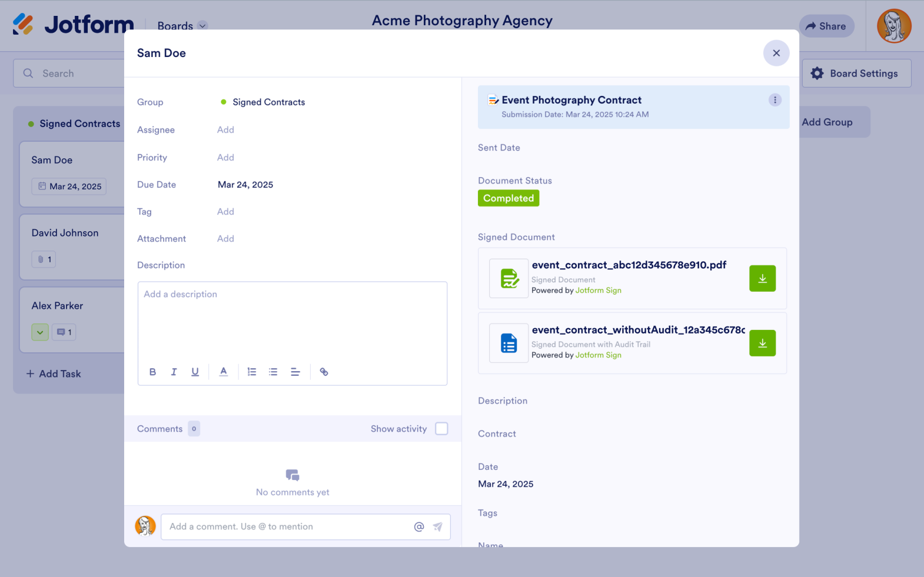Image resolution: width=924 pixels, height=577 pixels.
Task: Close the Sam Doe task dialog
Action: [x=776, y=53]
